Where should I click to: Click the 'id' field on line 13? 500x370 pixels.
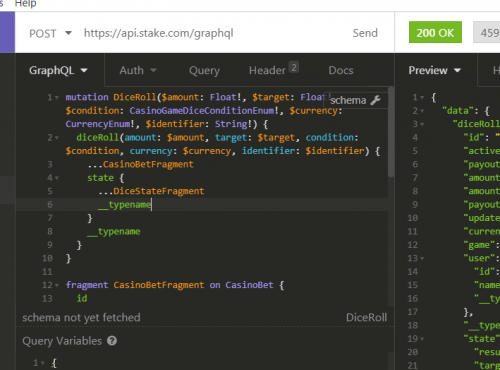tap(82, 298)
